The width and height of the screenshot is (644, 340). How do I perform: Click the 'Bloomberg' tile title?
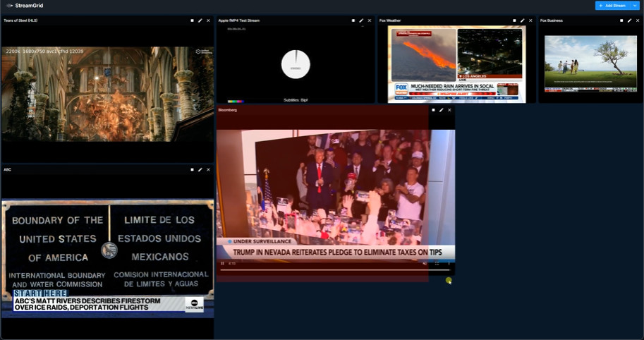pos(228,110)
